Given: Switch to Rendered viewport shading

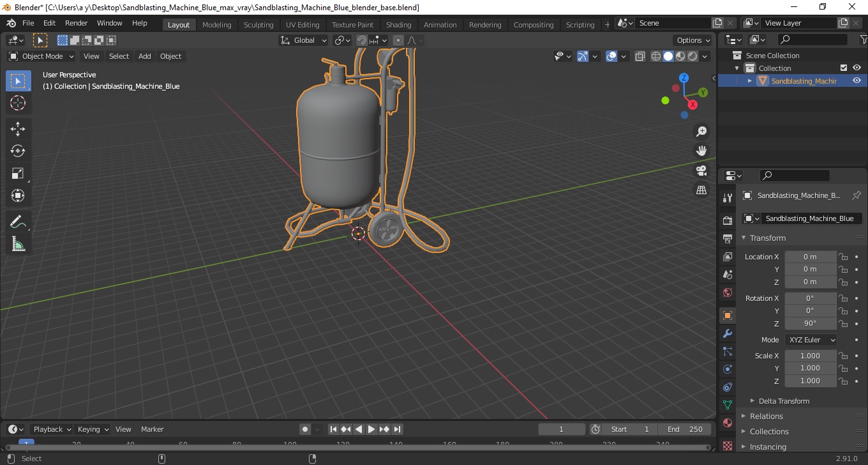Looking at the screenshot, I should point(692,56).
